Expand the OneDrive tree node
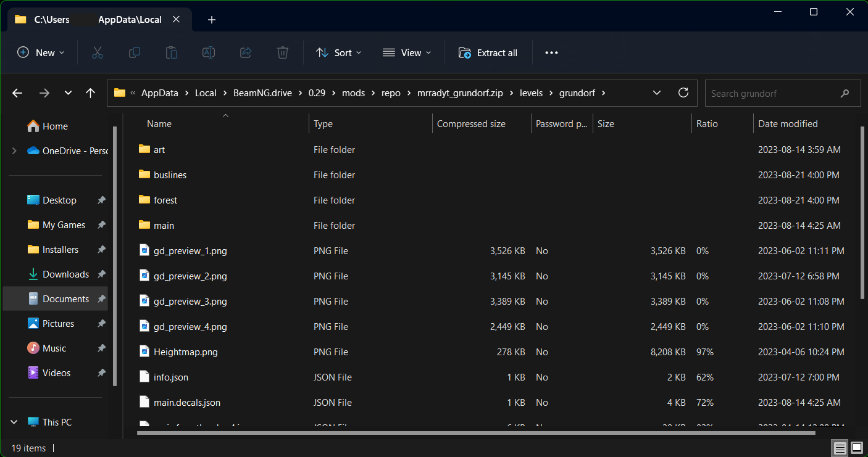Image resolution: width=868 pixels, height=457 pixels. (14, 151)
